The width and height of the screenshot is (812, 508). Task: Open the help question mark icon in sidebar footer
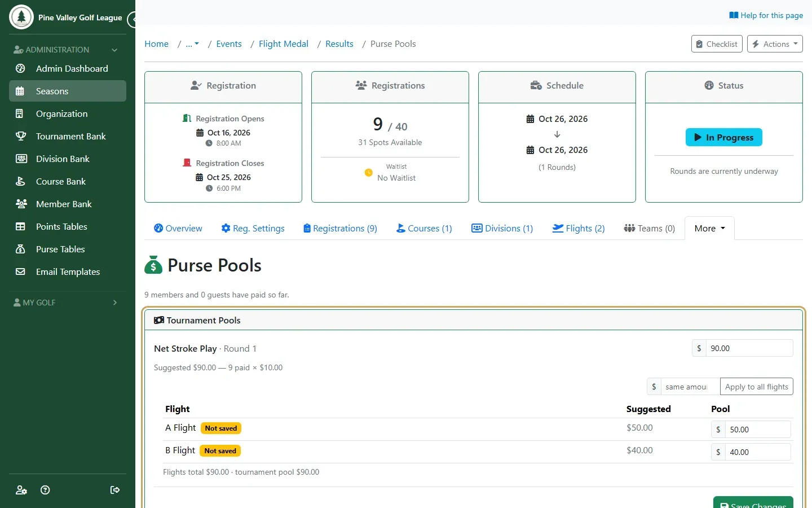tap(46, 490)
